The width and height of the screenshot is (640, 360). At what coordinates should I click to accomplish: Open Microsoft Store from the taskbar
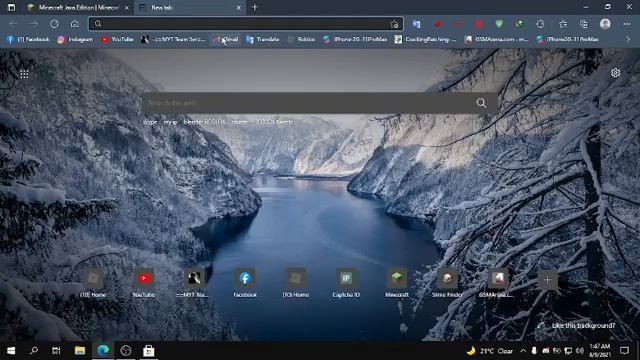click(149, 351)
